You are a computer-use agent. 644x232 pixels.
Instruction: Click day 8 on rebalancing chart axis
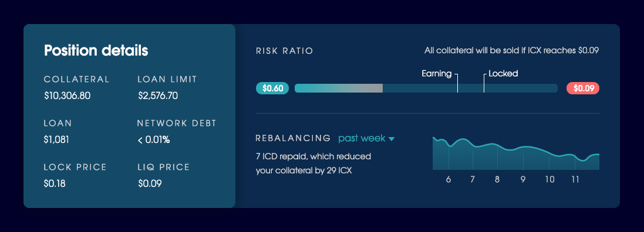coord(497,179)
